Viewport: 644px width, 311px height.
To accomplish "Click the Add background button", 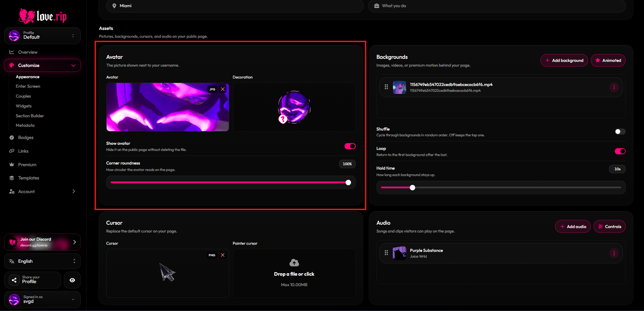I will coord(564,61).
